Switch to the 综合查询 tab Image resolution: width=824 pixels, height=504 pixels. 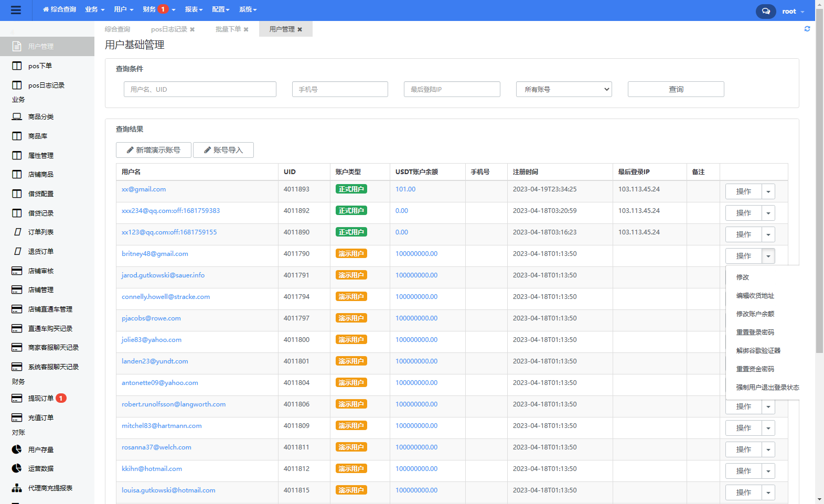(117, 29)
